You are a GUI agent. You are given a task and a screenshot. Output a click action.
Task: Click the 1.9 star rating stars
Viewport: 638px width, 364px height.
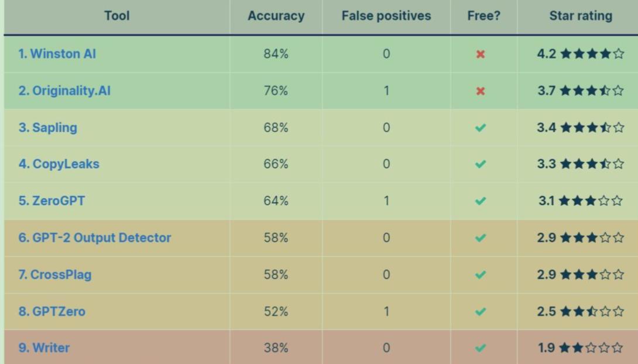pyautogui.click(x=591, y=348)
